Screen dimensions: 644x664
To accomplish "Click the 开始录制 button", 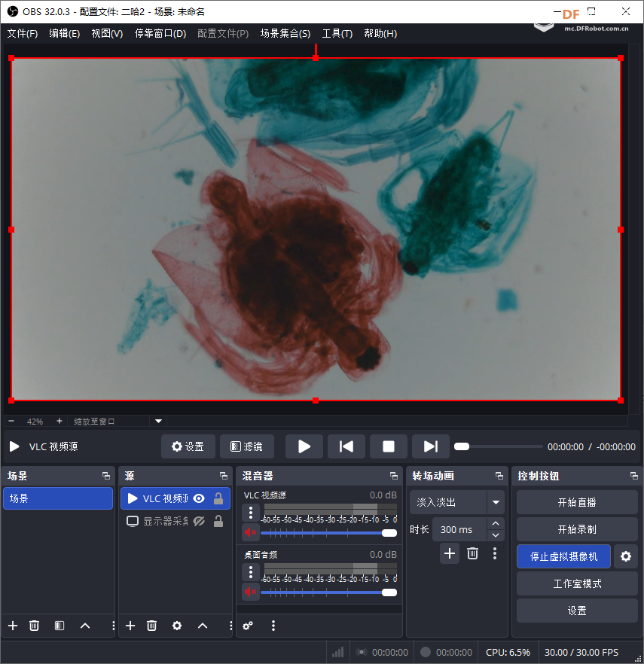I will tap(577, 529).
